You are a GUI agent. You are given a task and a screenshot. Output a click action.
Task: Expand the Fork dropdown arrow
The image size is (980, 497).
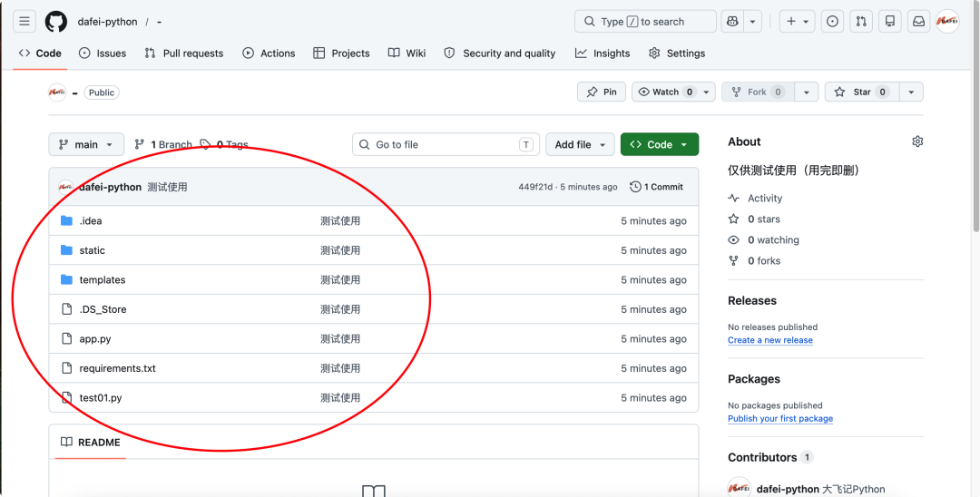(x=807, y=92)
